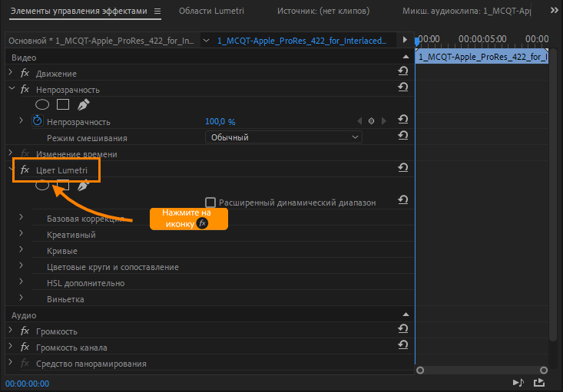
Task: Create an ellipse mask under Непрозрачность
Action: pos(42,105)
